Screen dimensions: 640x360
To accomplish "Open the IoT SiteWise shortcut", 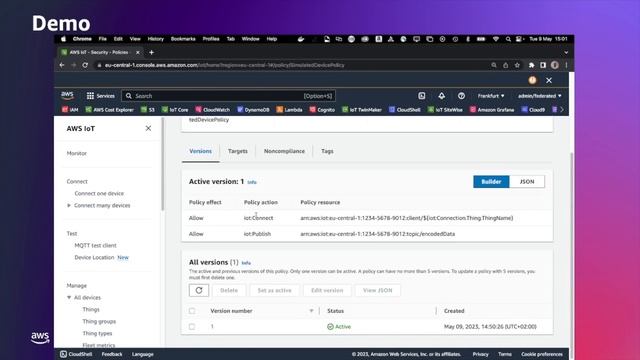I will click(x=445, y=110).
